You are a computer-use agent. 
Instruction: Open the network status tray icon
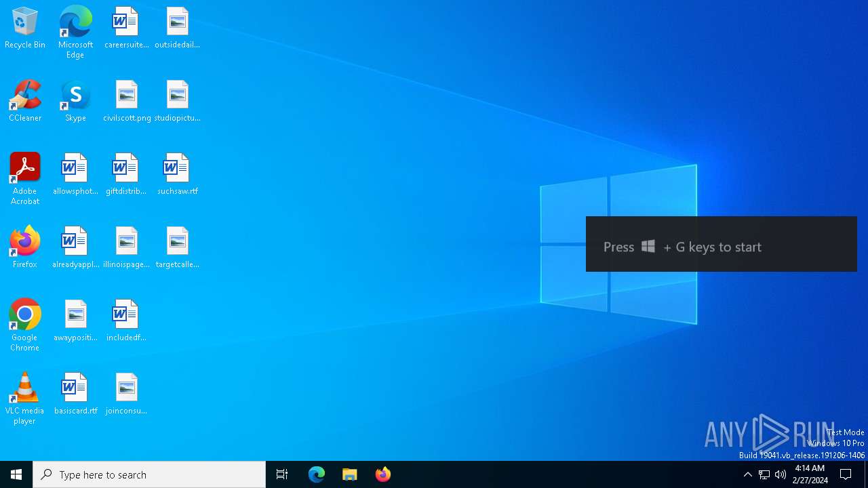coord(764,474)
